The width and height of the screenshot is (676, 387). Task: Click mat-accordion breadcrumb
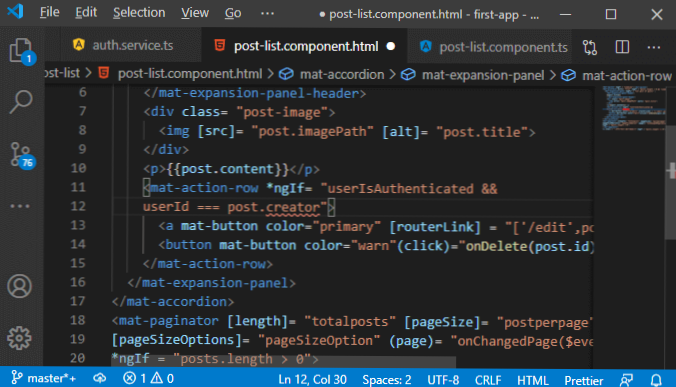tap(341, 75)
